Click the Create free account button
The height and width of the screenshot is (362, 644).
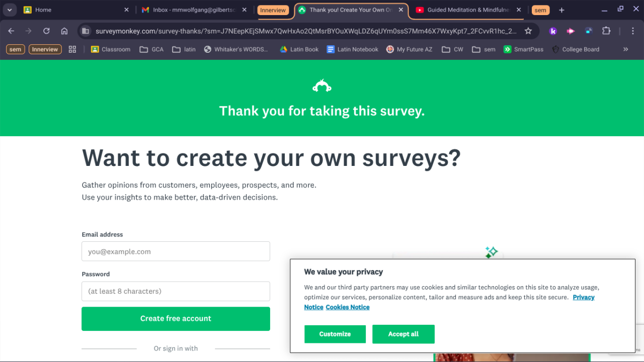click(176, 319)
